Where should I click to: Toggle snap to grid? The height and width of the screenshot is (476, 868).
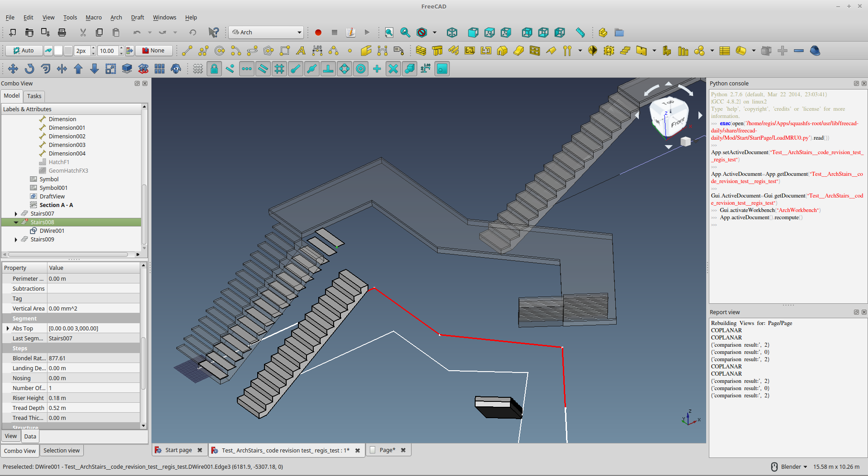point(279,69)
